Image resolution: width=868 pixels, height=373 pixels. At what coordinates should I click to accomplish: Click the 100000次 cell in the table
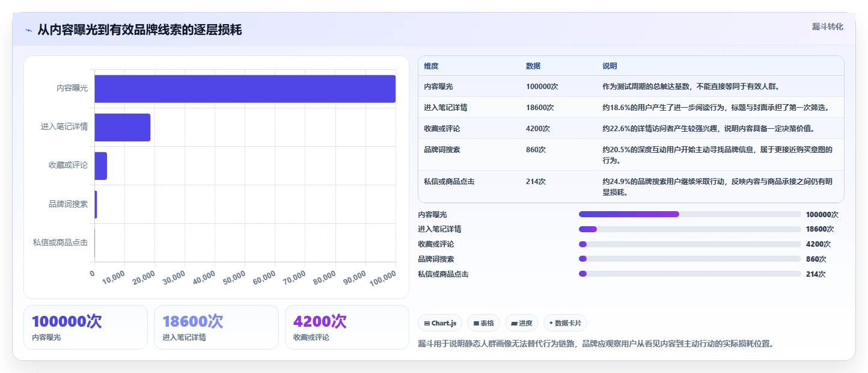(542, 87)
